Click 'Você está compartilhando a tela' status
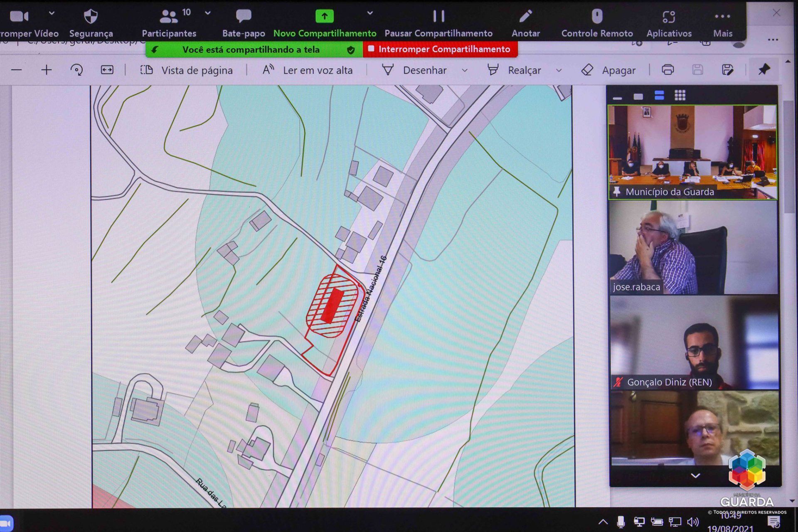Screen dimensions: 798x532 tap(251, 49)
